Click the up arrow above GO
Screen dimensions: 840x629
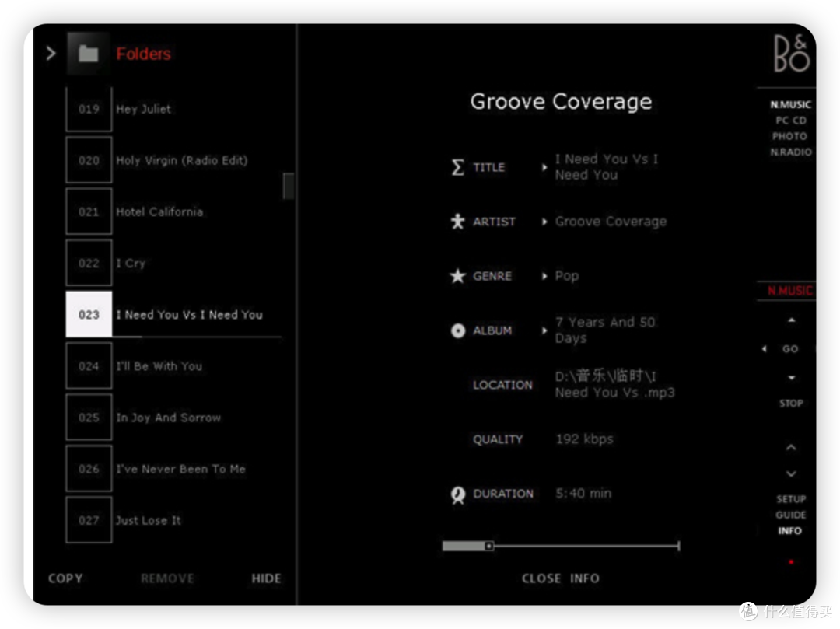point(791,320)
